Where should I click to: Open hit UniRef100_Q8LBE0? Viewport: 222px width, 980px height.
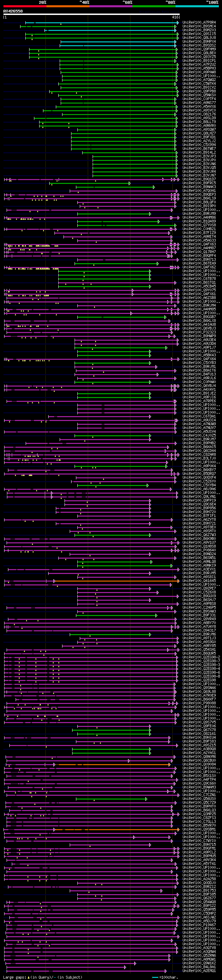tap(199, 53)
